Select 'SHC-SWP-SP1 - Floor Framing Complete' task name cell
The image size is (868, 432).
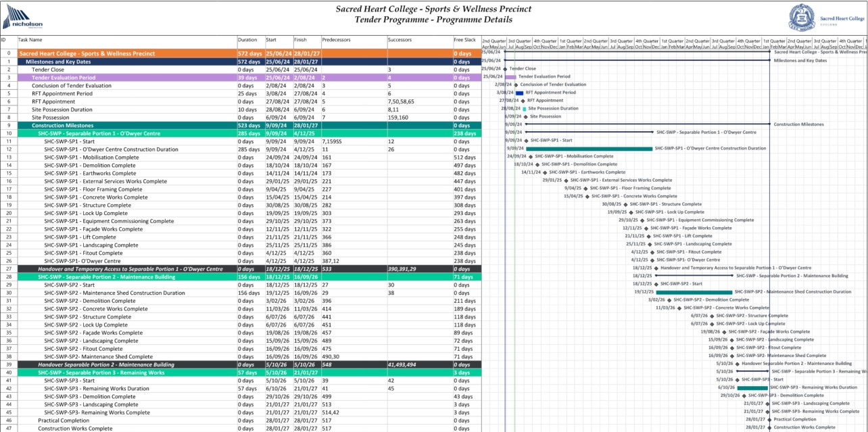click(93, 189)
